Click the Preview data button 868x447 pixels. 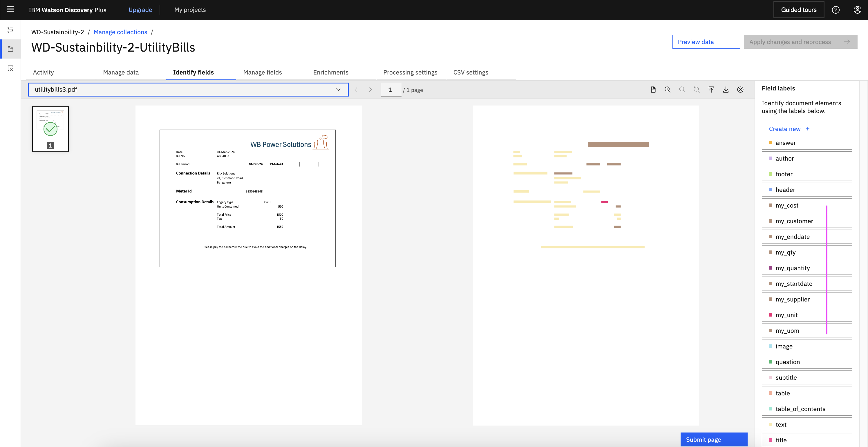[706, 42]
